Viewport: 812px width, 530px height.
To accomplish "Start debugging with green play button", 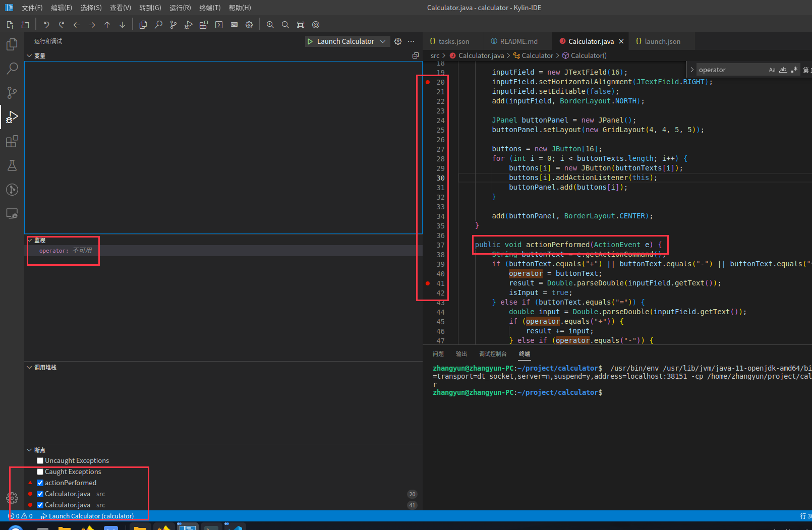I will (x=310, y=41).
